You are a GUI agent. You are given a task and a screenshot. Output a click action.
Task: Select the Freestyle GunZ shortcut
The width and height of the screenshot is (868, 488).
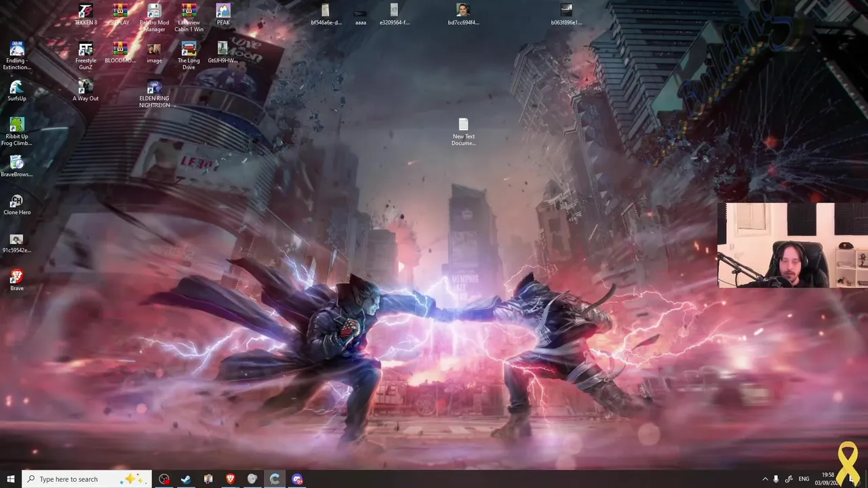click(x=85, y=56)
